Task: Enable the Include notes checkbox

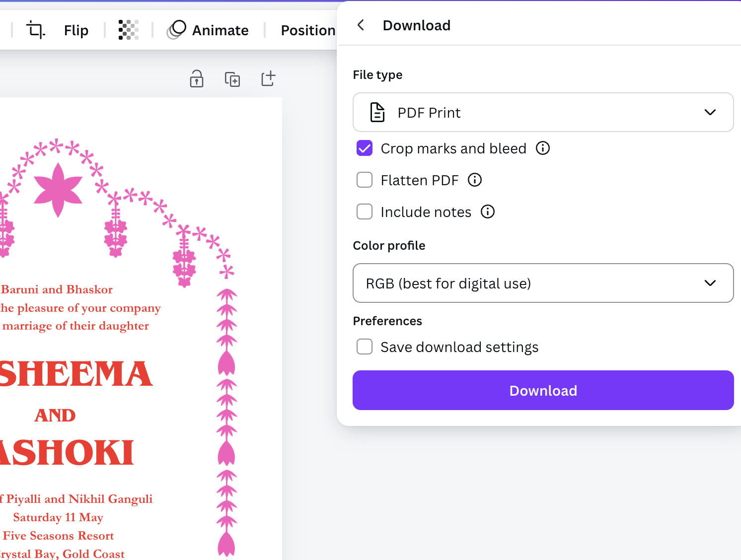Action: tap(365, 211)
